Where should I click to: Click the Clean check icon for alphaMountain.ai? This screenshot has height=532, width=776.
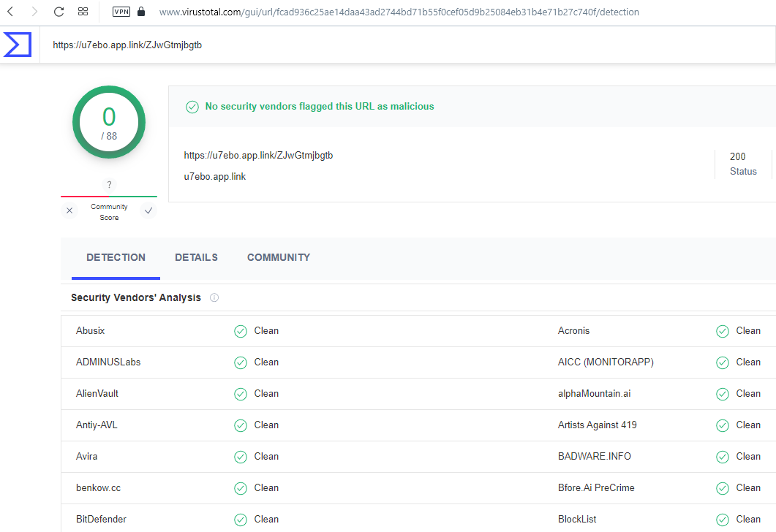point(723,394)
